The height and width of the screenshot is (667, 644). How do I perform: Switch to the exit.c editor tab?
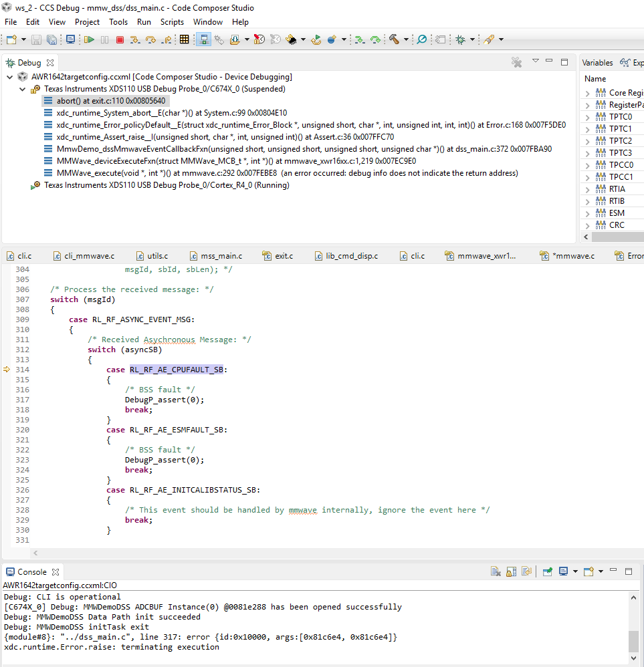(278, 256)
